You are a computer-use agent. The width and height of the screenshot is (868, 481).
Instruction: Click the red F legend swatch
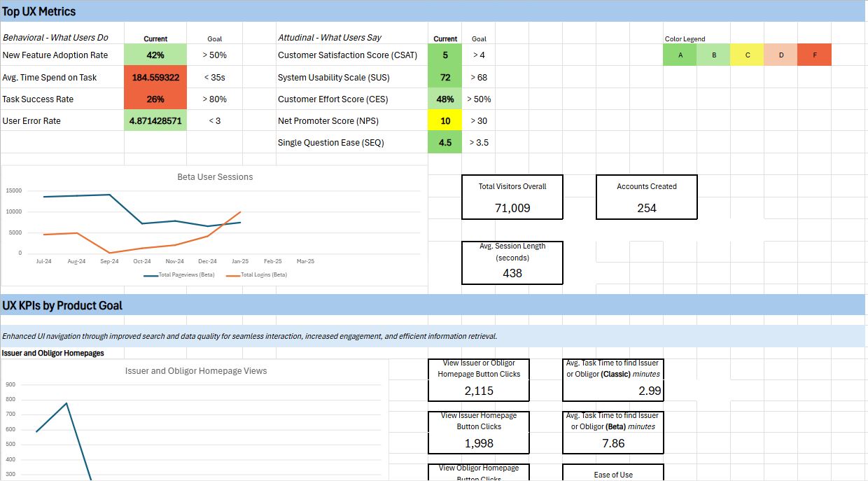(x=814, y=55)
